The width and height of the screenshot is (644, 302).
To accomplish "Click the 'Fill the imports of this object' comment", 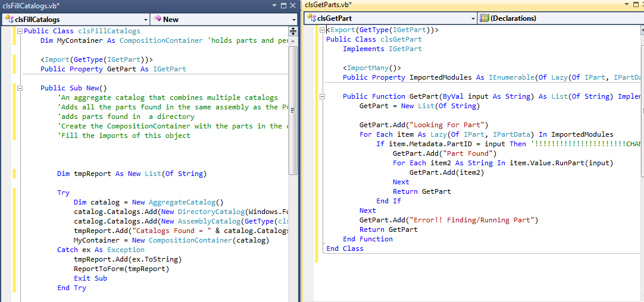I will (124, 136).
